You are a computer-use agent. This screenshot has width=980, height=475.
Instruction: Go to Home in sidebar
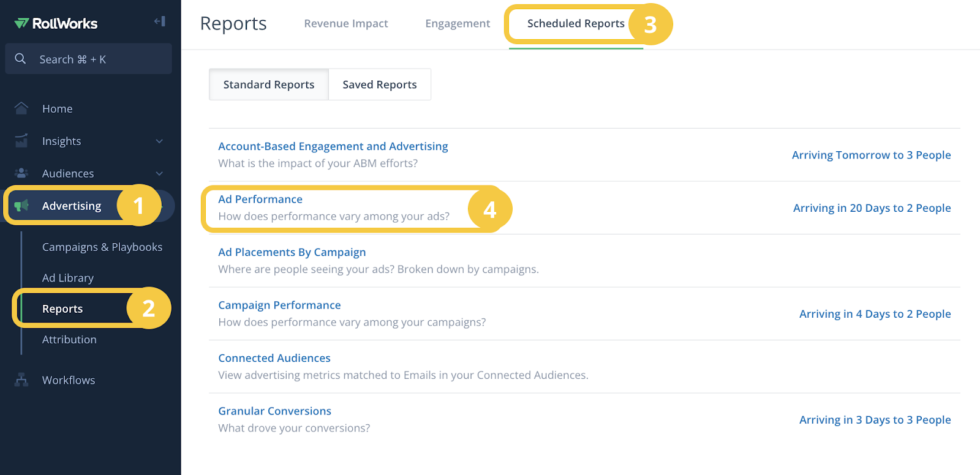tap(57, 108)
